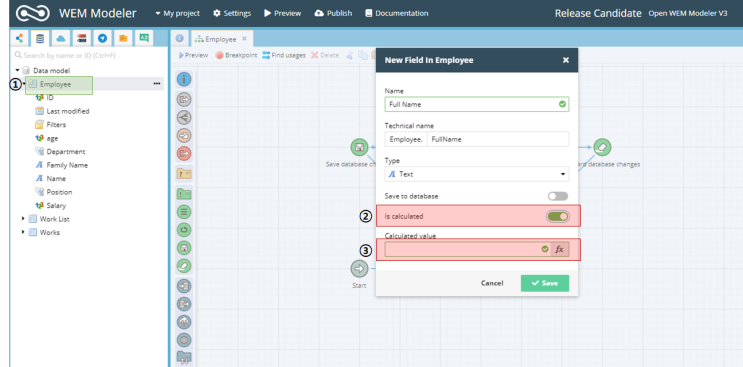Open the cloud tab icon in sidebar
This screenshot has width=743, height=367.
click(x=61, y=38)
